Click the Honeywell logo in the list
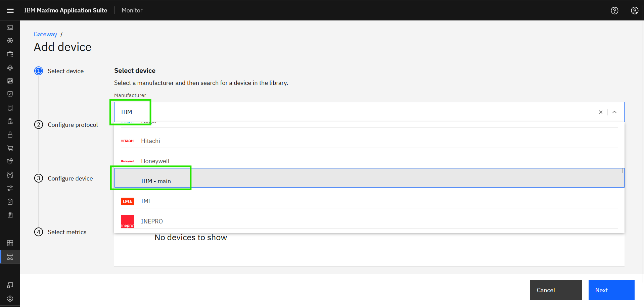 coord(128,161)
